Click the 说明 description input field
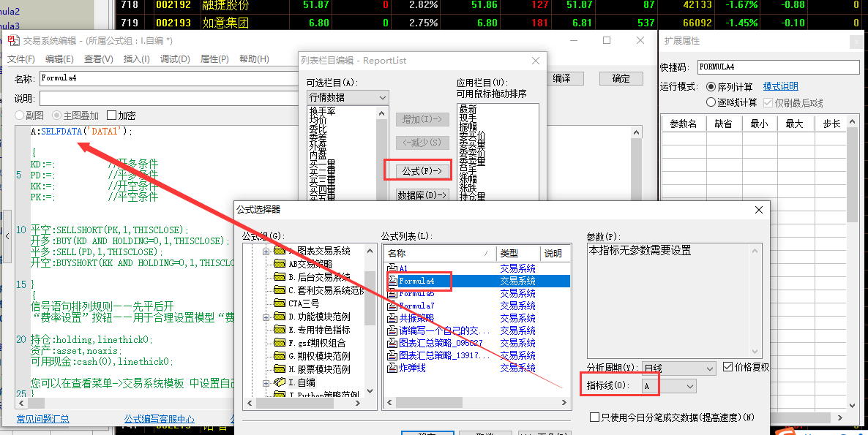This screenshot has width=868, height=435. point(169,99)
